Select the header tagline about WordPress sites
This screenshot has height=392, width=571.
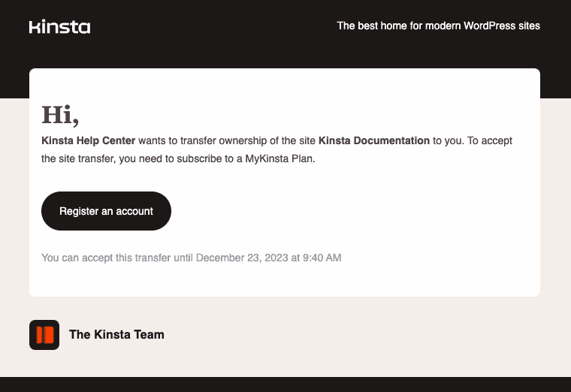(438, 26)
